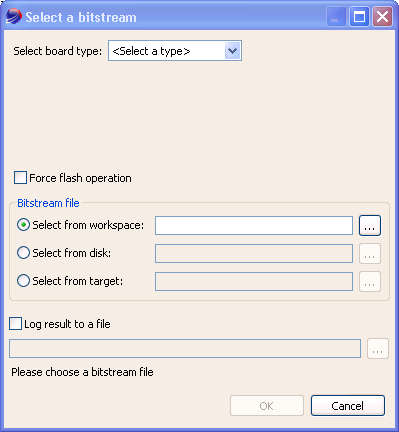
Task: Browse workspace with the ellipsis button
Action: click(370, 225)
